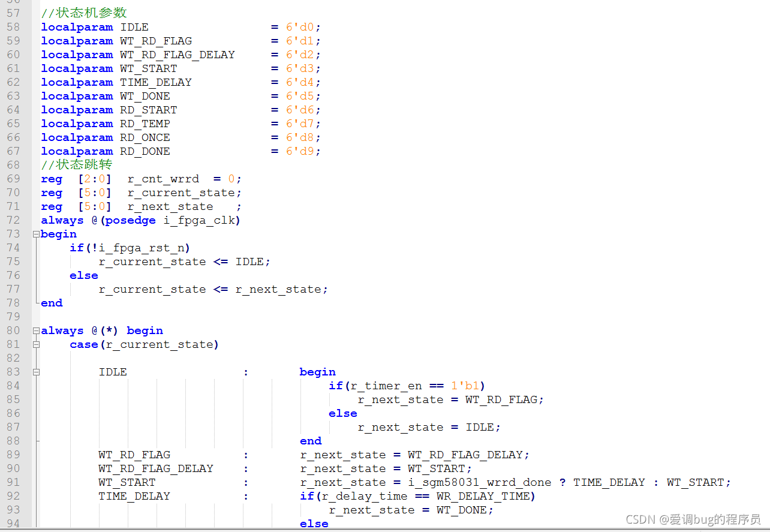Click TIME_DELAY in its localparam declaration
Image resolution: width=770 pixels, height=532 pixels.
156,82
